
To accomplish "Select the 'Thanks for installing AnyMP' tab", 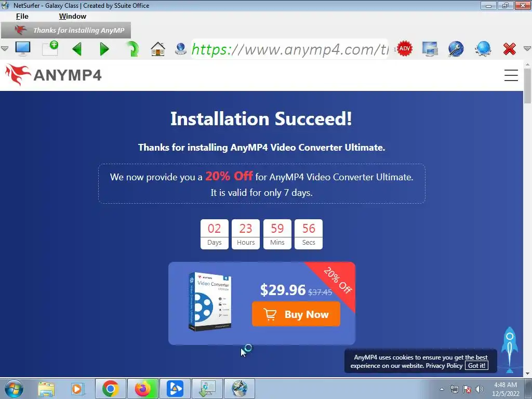I will [66, 30].
